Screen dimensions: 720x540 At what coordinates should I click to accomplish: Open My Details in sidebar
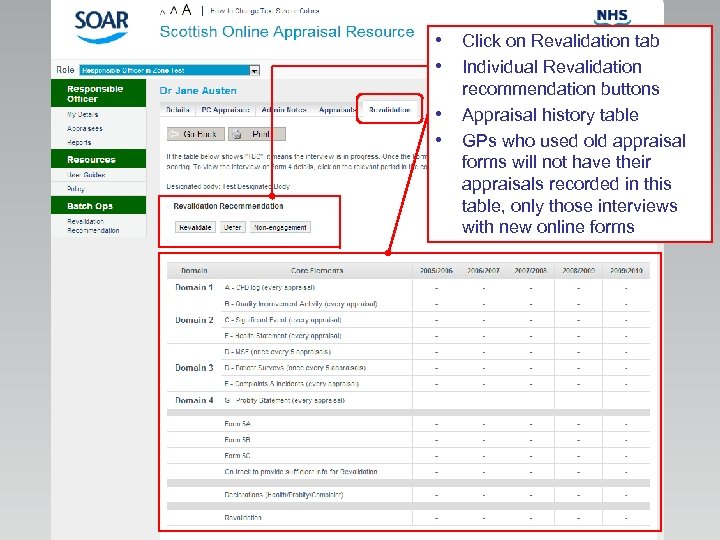[x=82, y=114]
